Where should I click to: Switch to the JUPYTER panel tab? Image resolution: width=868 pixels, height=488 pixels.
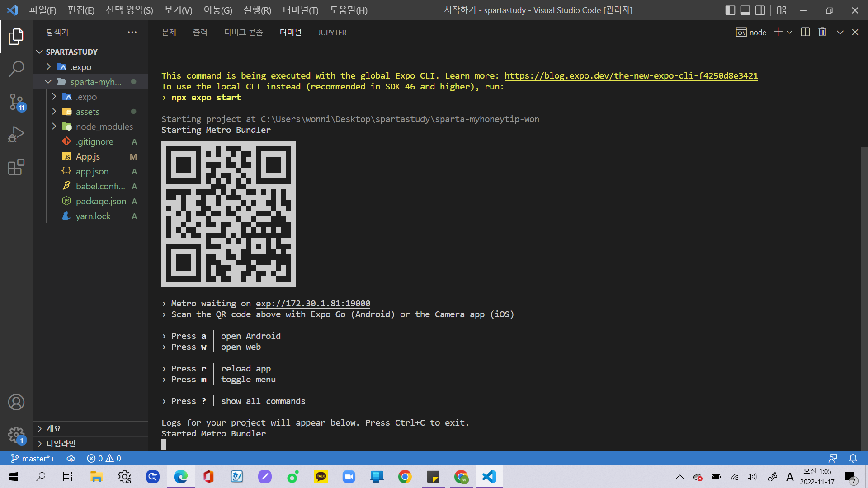(x=332, y=33)
